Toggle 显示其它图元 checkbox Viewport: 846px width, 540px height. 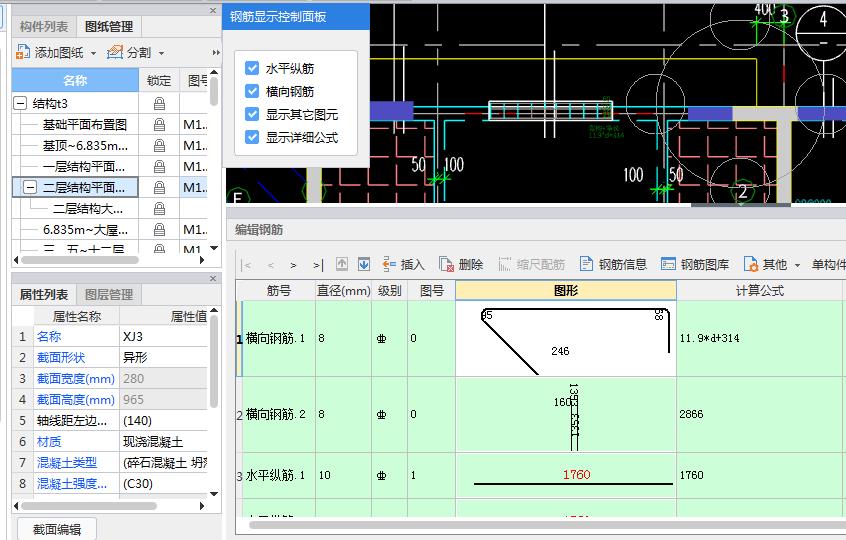(252, 114)
